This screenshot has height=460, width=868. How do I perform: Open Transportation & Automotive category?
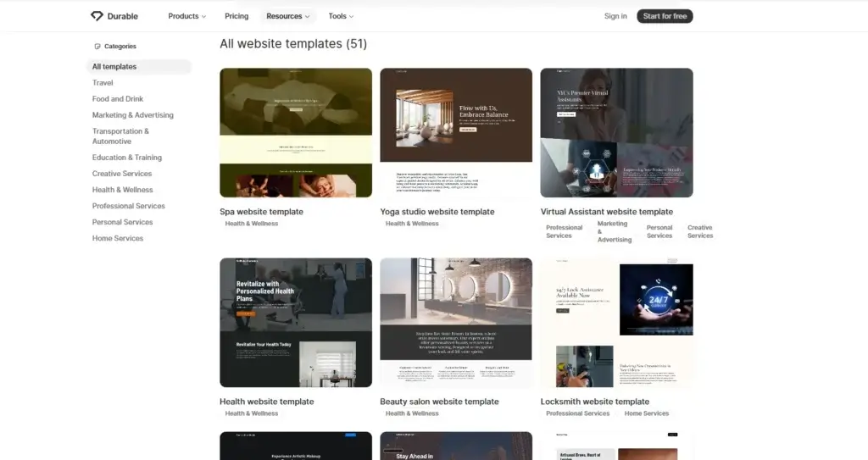[120, 136]
